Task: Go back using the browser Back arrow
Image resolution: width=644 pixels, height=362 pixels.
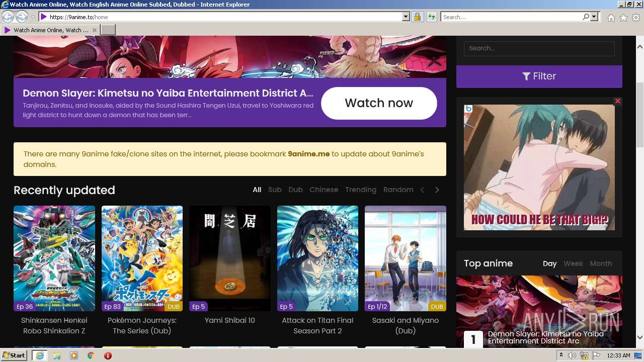Action: click(8, 17)
